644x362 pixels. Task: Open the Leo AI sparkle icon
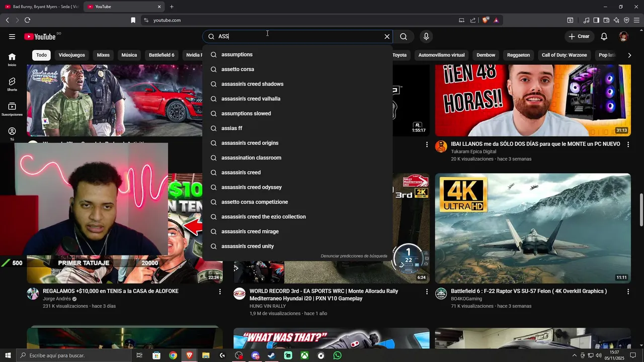coord(616,20)
